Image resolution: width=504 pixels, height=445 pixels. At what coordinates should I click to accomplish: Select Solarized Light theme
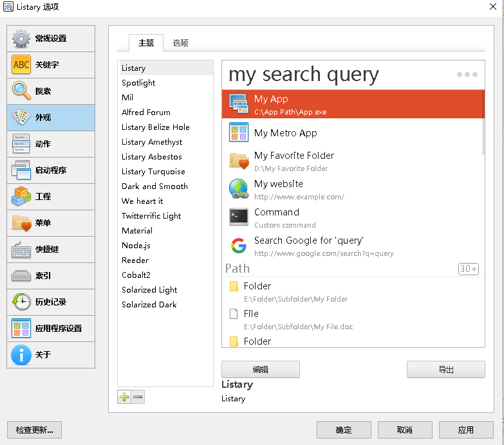165,289
